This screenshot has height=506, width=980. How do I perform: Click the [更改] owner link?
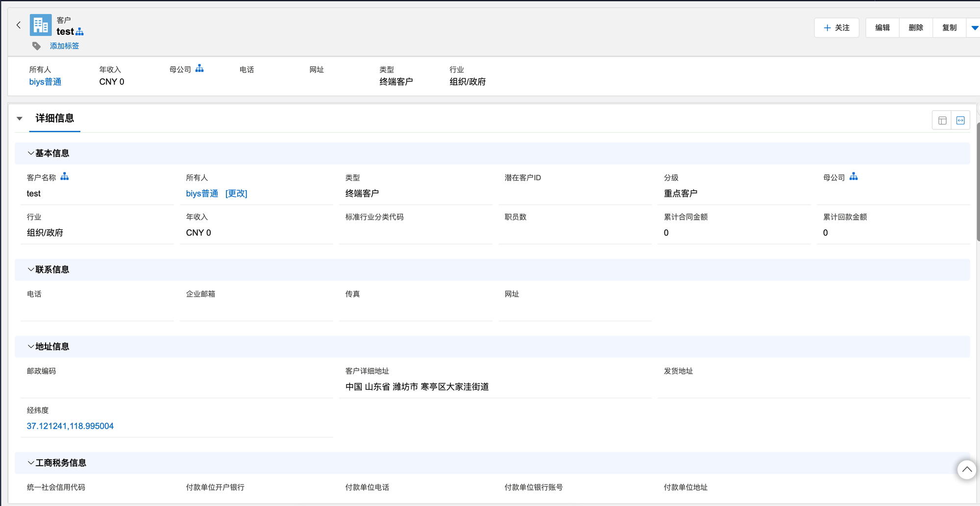236,193
